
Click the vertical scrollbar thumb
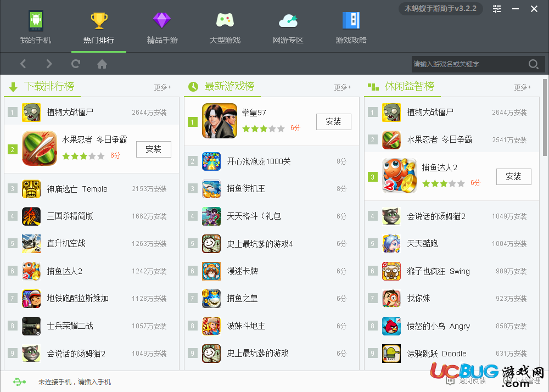click(x=545, y=117)
